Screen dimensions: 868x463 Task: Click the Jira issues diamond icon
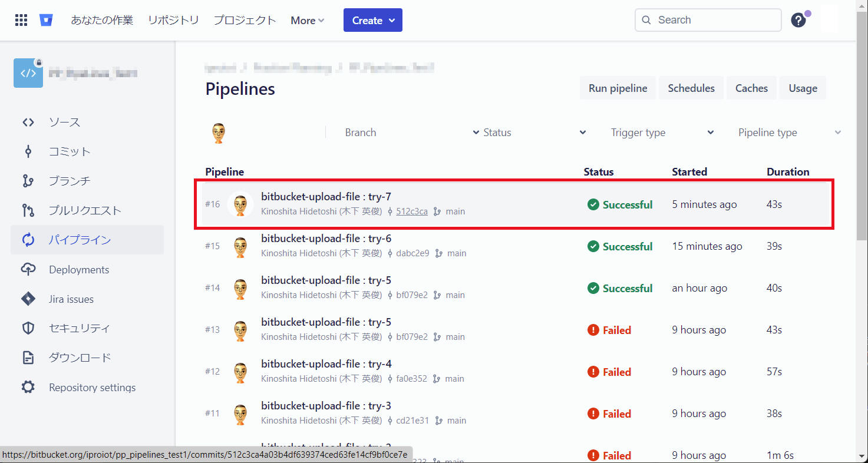(x=28, y=299)
